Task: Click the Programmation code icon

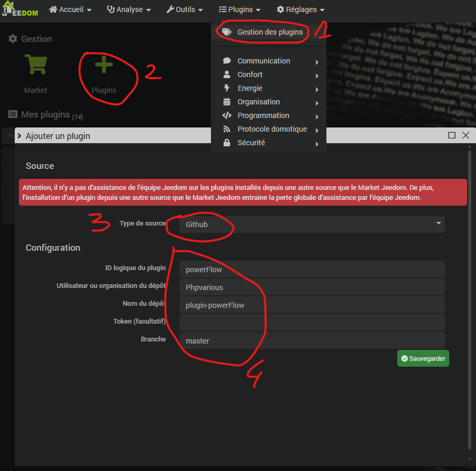Action: (227, 115)
